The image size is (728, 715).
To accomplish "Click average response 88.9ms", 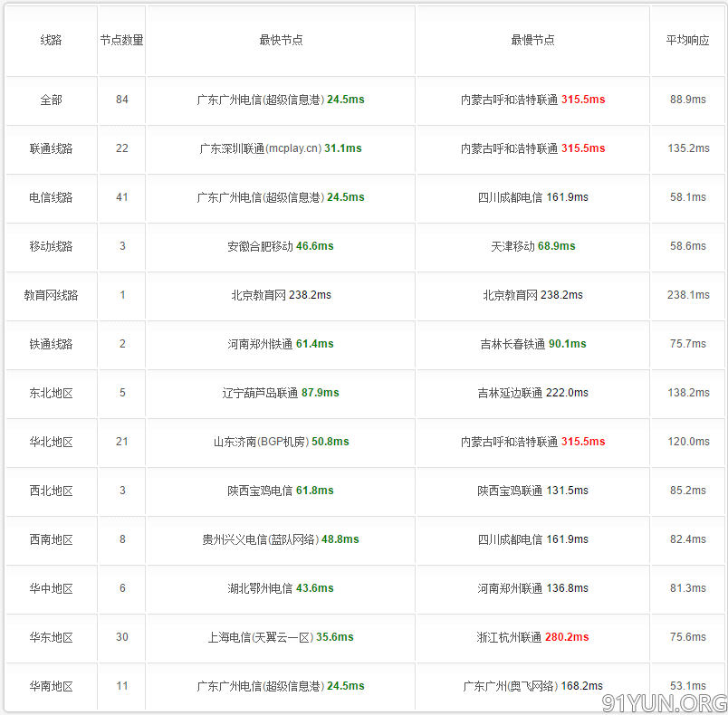I will [687, 100].
